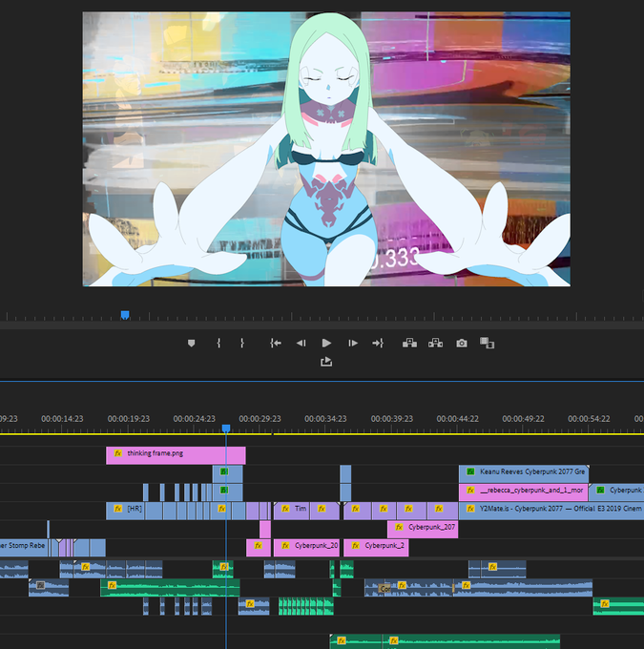Click fx badge on Tim clip
The image size is (644, 649).
285,509
